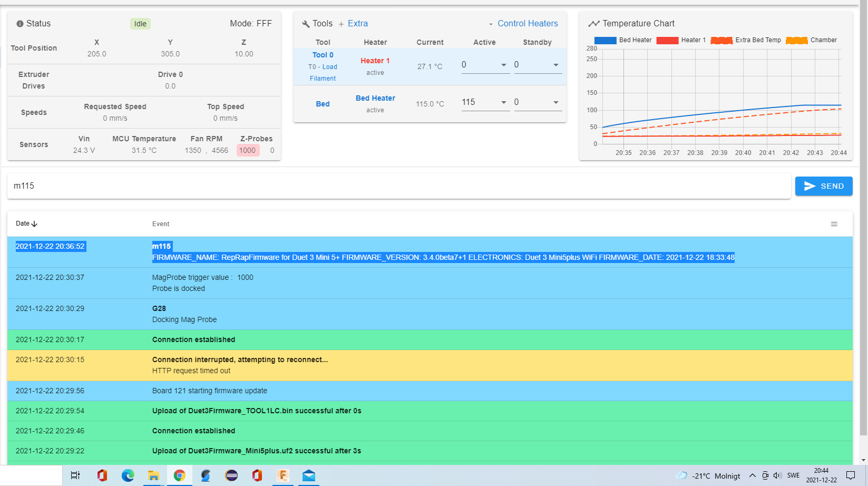Click the Temperature Chart line icon
Screen dimensions: 868x486
click(594, 24)
